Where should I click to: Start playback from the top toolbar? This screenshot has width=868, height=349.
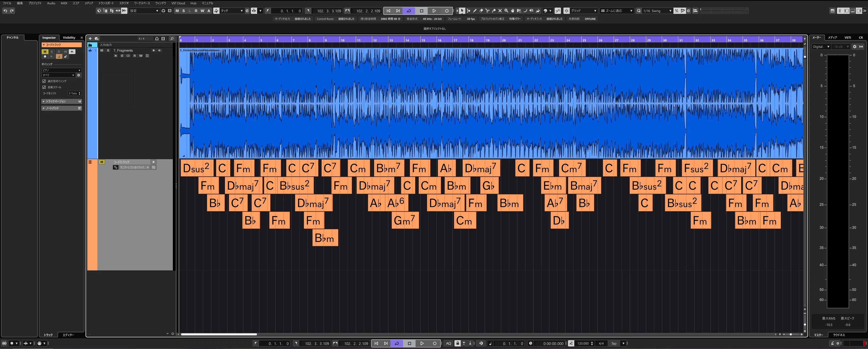coord(434,11)
